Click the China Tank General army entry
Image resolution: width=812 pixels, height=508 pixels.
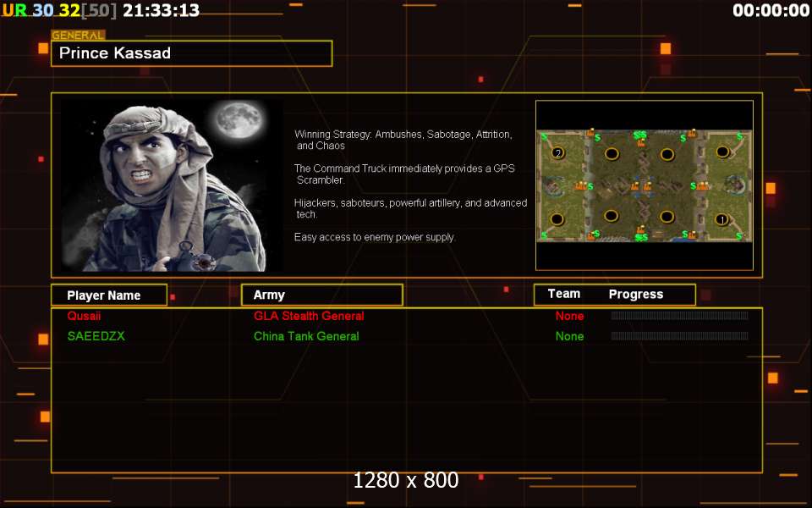pos(306,336)
